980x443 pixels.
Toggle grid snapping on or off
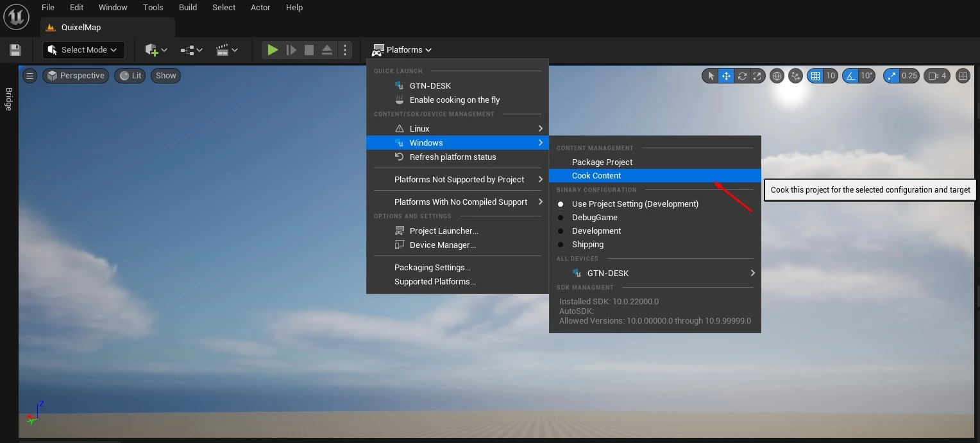(x=815, y=76)
